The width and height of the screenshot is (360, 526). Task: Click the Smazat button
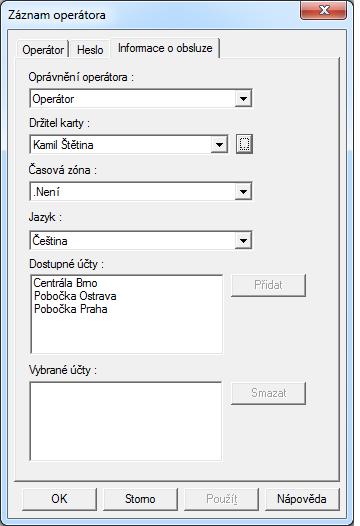268,393
